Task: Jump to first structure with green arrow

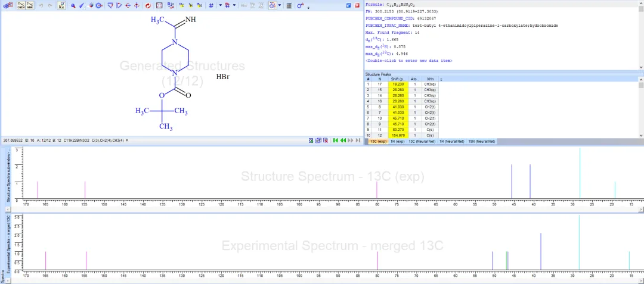Action: 336,141
